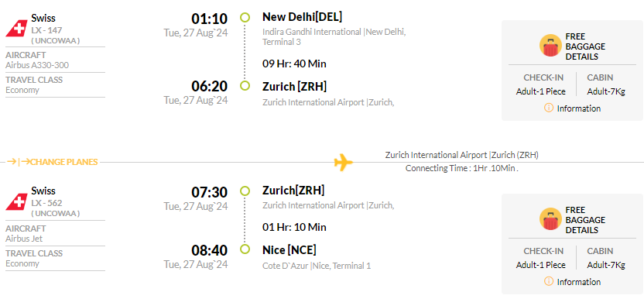Click the yellow airplane icon on layover line
Viewport: 644px width, 299px height.
(344, 162)
